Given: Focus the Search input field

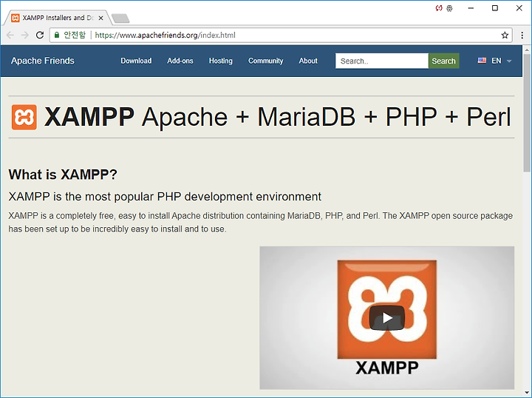Looking at the screenshot, I should coord(382,61).
